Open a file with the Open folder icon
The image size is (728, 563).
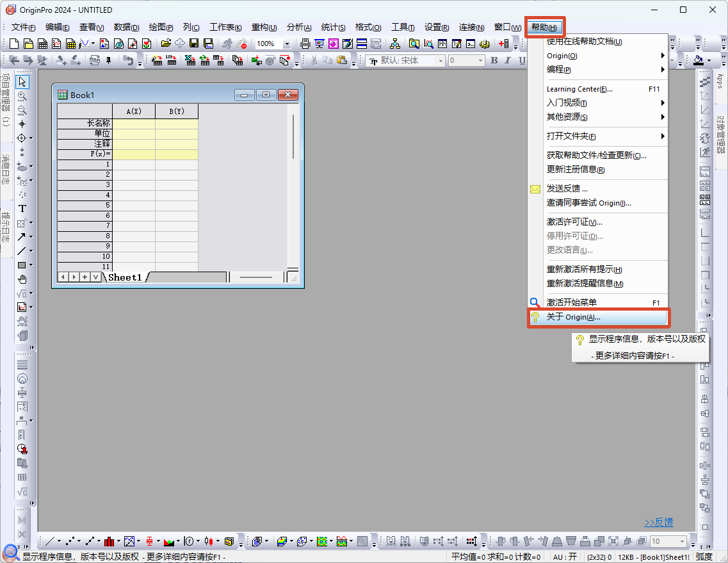coord(166,44)
